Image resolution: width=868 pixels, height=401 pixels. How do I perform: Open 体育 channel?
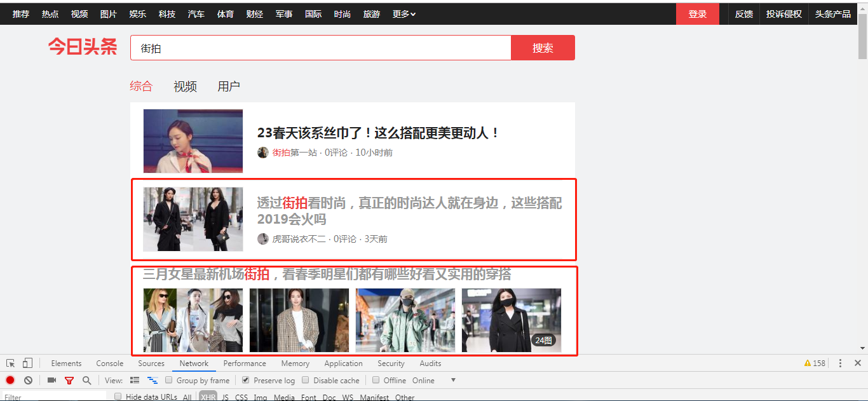pyautogui.click(x=226, y=14)
